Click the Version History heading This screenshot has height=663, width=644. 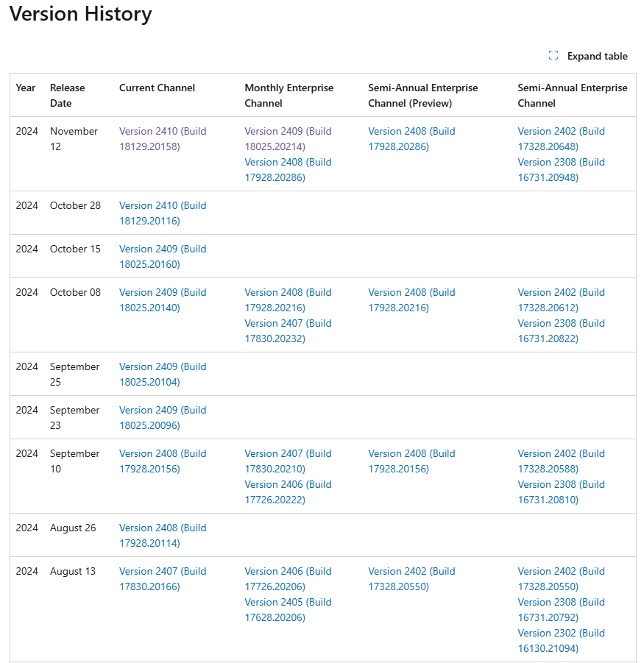coord(80,14)
